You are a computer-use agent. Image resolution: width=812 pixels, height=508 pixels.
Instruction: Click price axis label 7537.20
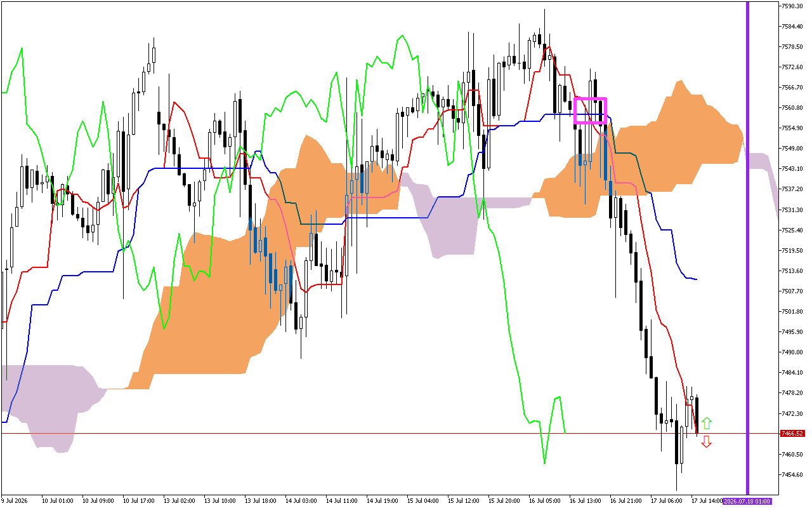point(793,189)
